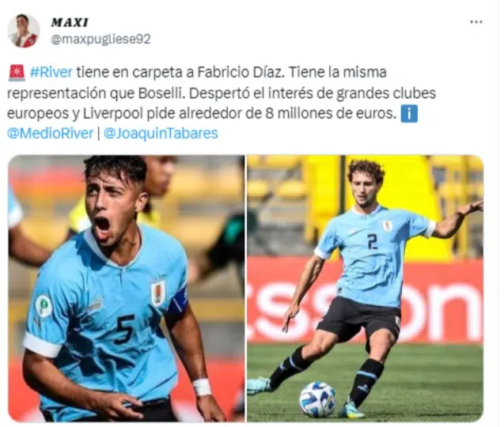The width and height of the screenshot is (504, 427).
Task: Click the soccer ball in the right photo
Action: [x=317, y=399]
